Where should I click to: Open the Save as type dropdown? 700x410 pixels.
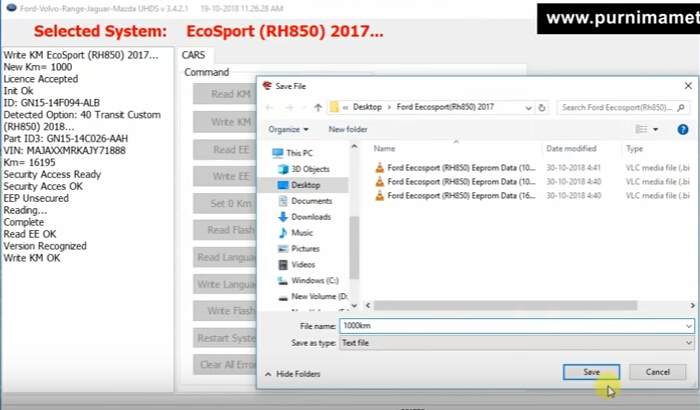point(517,343)
